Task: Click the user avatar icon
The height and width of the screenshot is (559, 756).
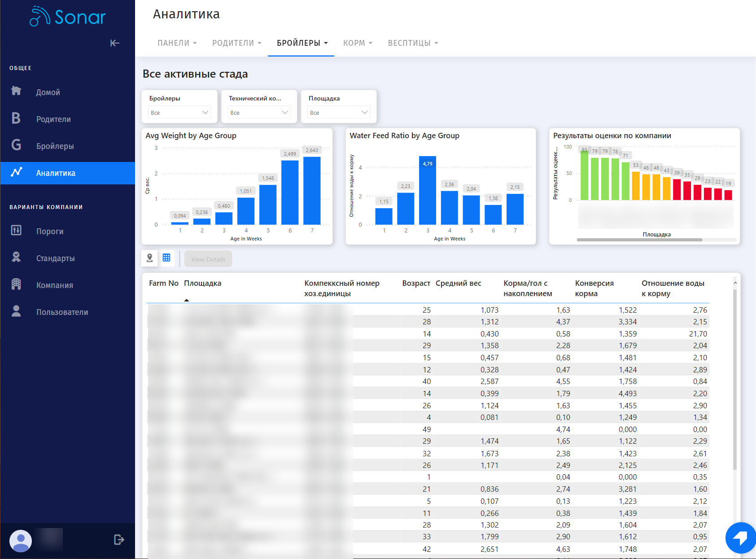Action: 21,541
